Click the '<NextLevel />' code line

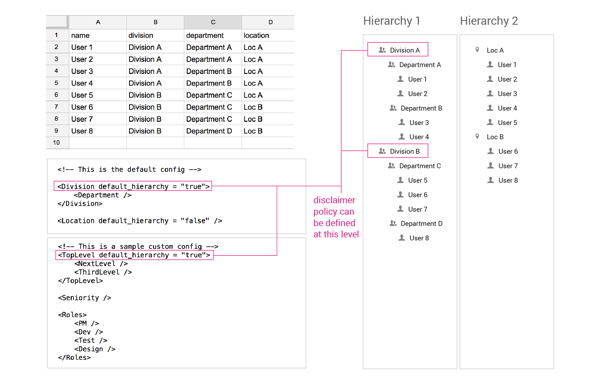coord(101,264)
